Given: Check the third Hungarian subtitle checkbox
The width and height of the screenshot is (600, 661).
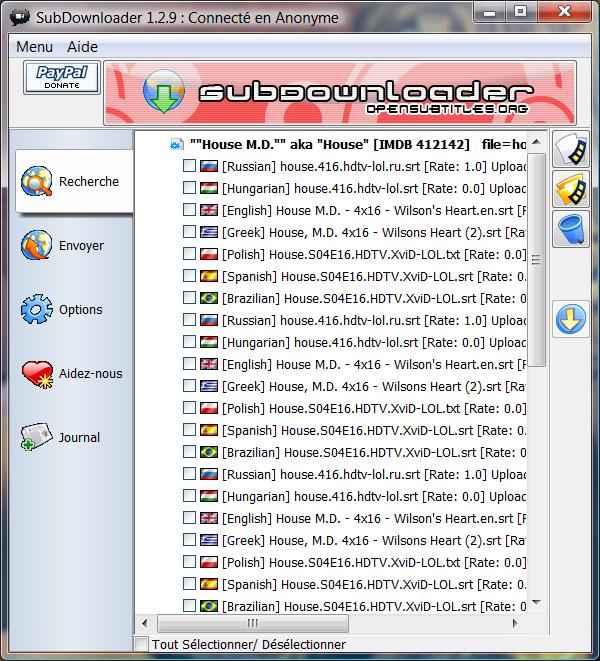Looking at the screenshot, I should coord(189,495).
